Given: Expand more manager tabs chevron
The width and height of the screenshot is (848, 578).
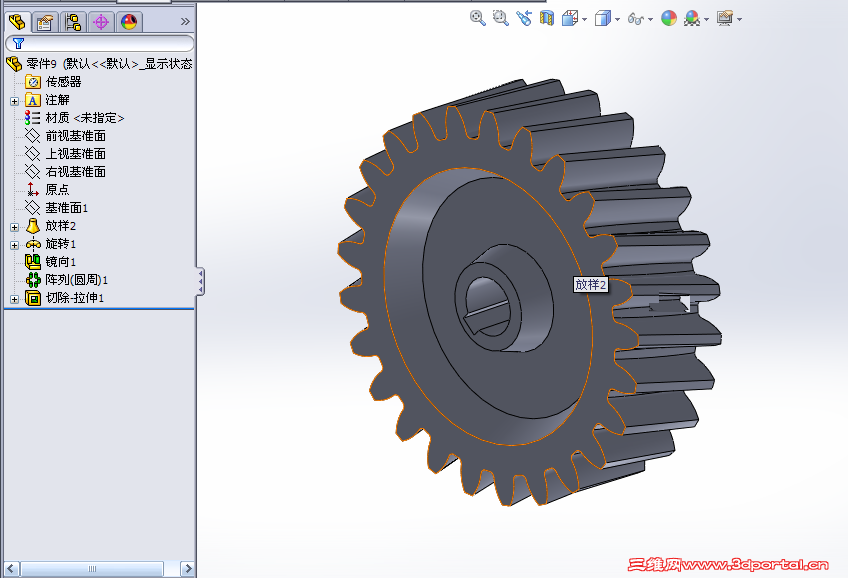Looking at the screenshot, I should (x=185, y=22).
